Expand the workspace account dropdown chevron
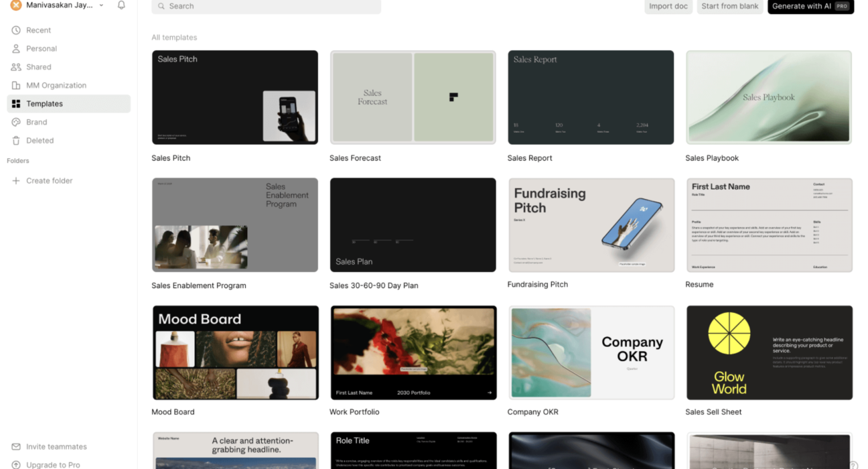Viewport: 868px width, 469px height. pyautogui.click(x=101, y=5)
